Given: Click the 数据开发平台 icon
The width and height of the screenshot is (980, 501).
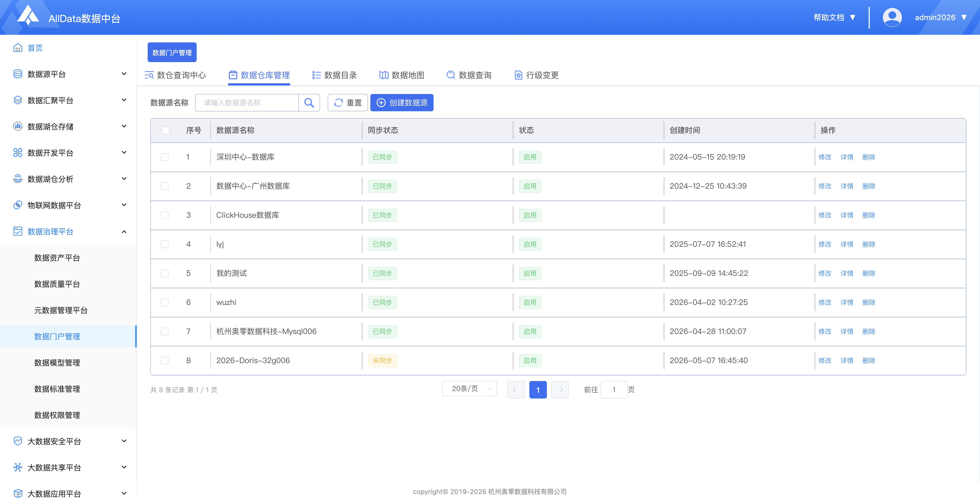Looking at the screenshot, I should coord(17,152).
